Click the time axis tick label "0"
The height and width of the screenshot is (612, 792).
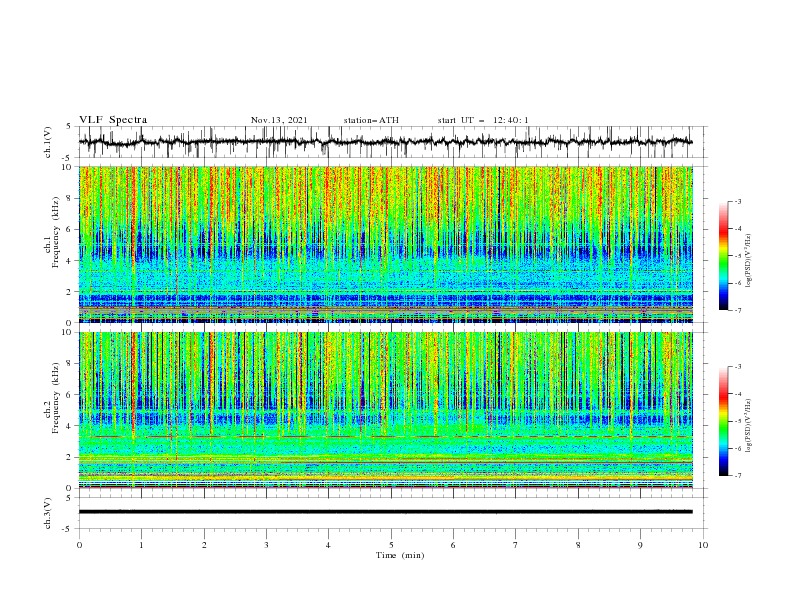(79, 545)
